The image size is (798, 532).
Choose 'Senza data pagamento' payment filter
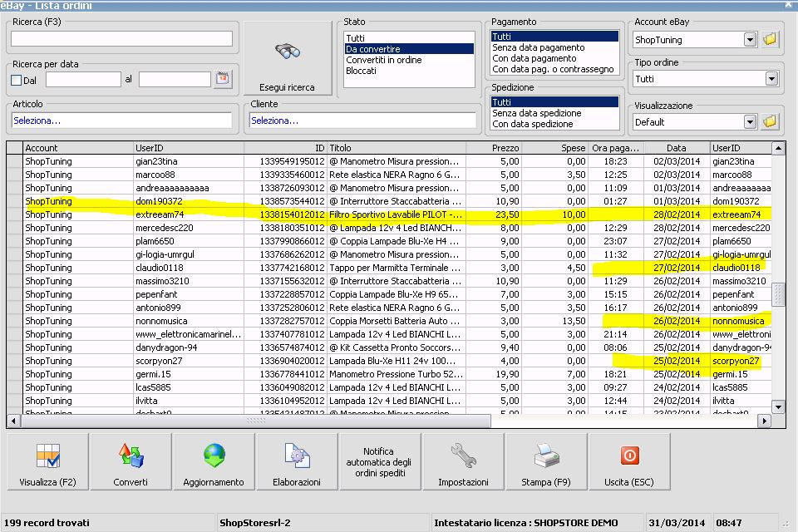(x=538, y=47)
